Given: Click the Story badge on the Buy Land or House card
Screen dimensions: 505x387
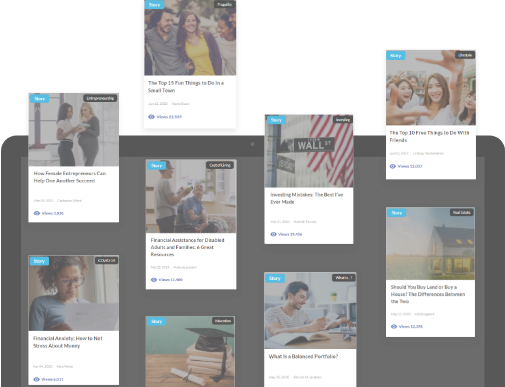Looking at the screenshot, I should (x=397, y=213).
